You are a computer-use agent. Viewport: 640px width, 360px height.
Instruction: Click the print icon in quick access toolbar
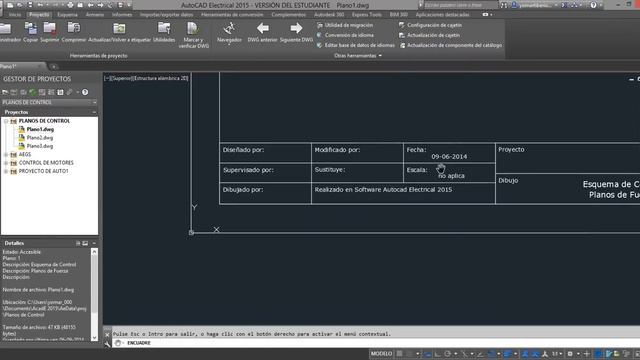point(70,5)
